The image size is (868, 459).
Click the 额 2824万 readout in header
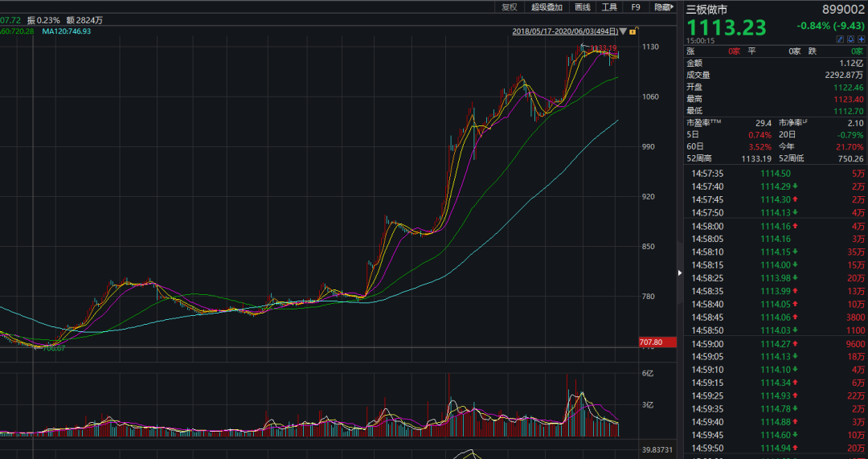click(84, 20)
